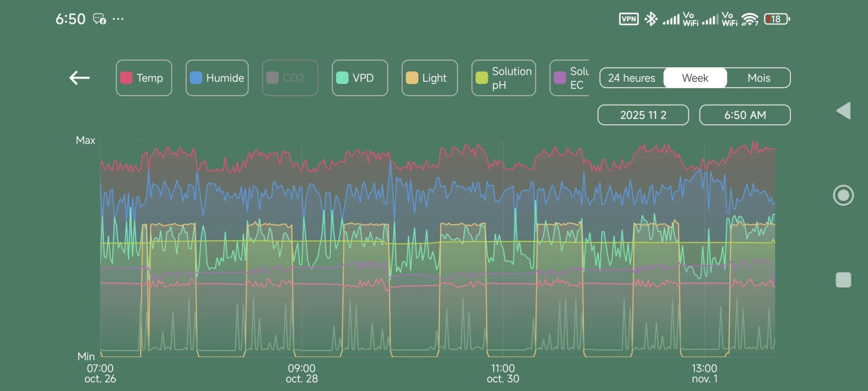Hide the Solution pH series
This screenshot has width=868, height=391.
coord(503,78)
